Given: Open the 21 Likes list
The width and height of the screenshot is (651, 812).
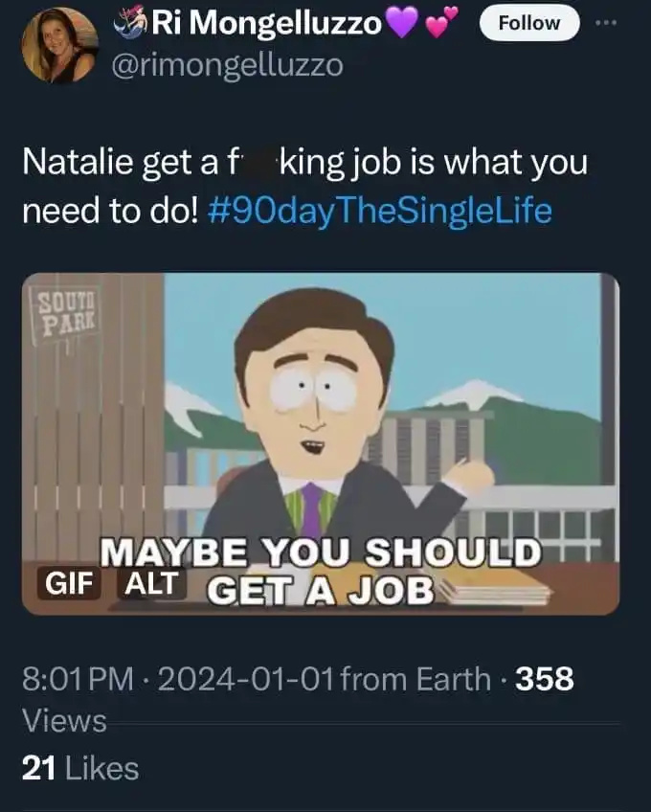Looking at the screenshot, I should point(80,768).
